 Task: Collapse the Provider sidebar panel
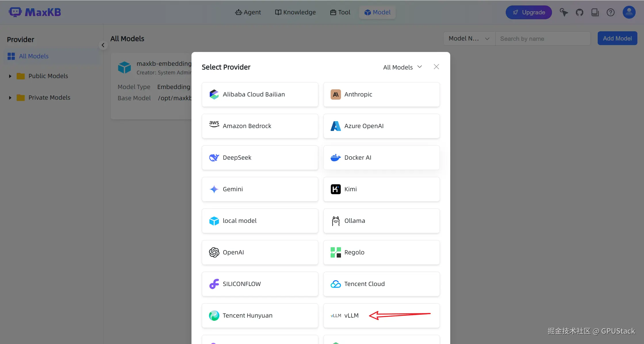103,45
